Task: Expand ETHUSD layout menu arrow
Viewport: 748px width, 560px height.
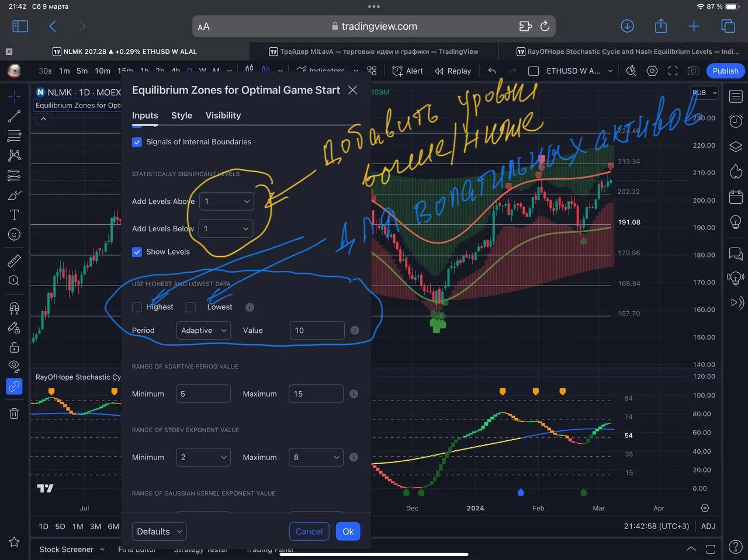Action: [x=611, y=71]
